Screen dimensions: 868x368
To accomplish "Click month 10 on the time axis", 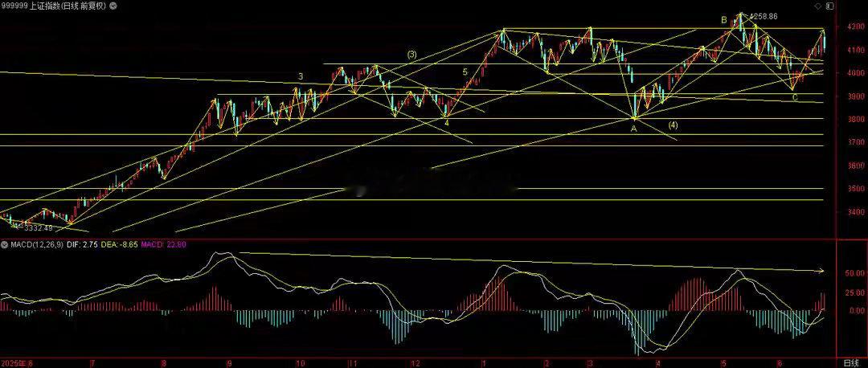I will click(x=300, y=363).
